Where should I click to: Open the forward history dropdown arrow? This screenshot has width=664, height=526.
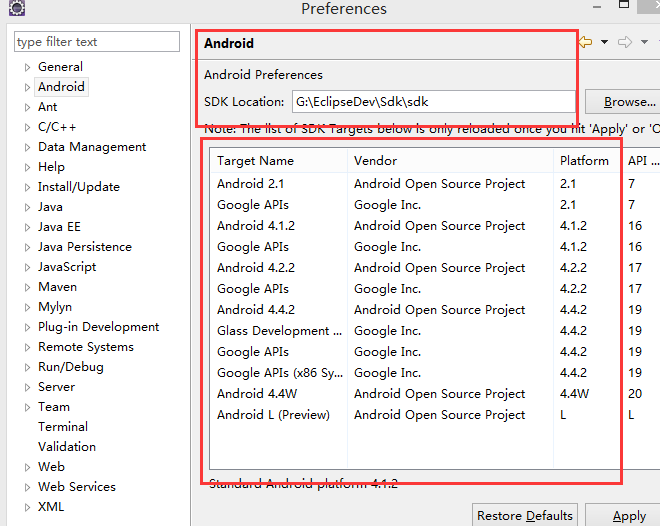pyautogui.click(x=644, y=42)
